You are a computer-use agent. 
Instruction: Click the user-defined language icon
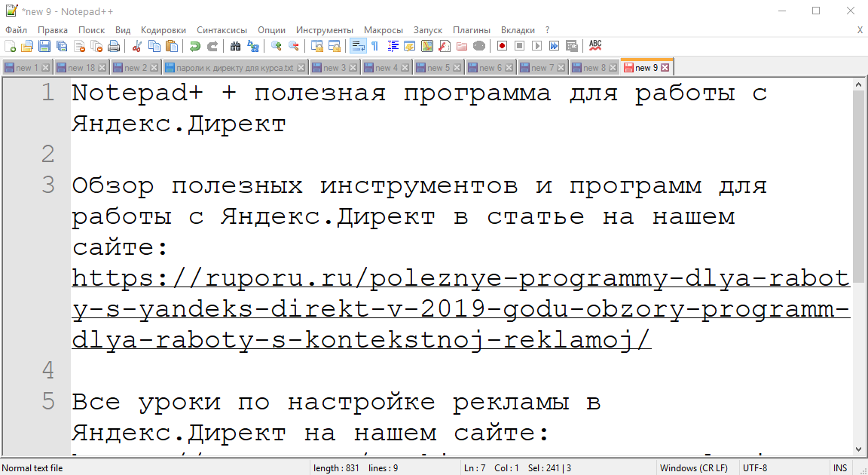click(x=410, y=46)
